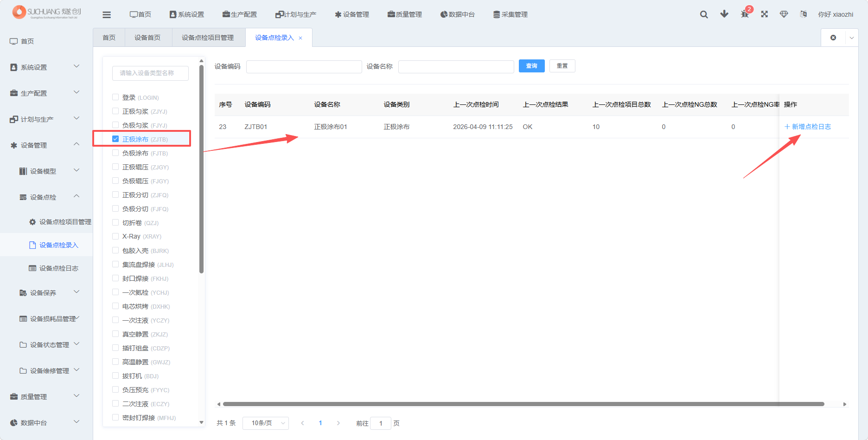Image resolution: width=868 pixels, height=440 pixels.
Task: Open 采集管理 in the top menu
Action: 511,14
